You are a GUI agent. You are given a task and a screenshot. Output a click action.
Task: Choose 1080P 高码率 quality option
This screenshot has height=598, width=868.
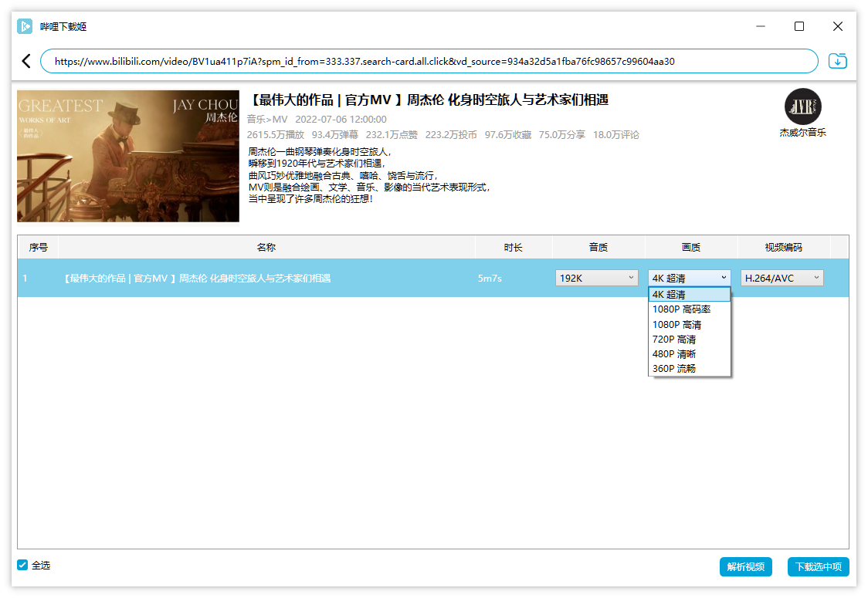pyautogui.click(x=689, y=309)
